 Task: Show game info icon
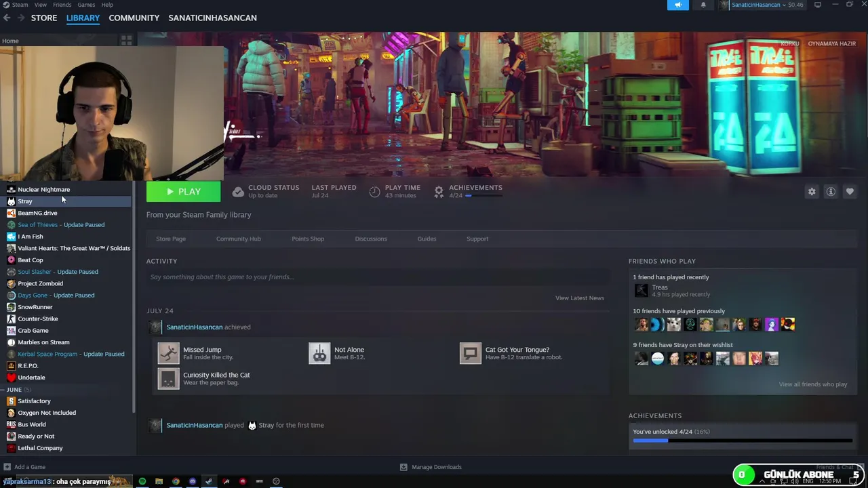coord(831,192)
